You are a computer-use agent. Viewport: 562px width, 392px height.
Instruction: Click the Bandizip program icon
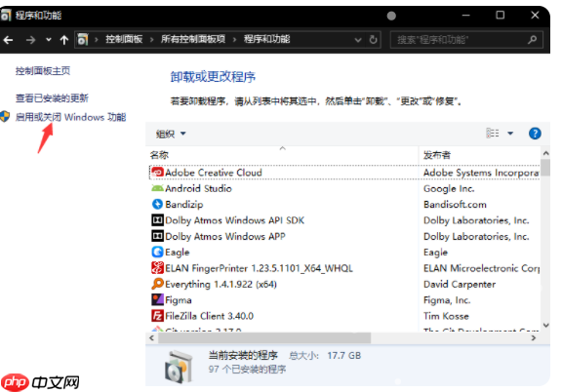click(157, 204)
